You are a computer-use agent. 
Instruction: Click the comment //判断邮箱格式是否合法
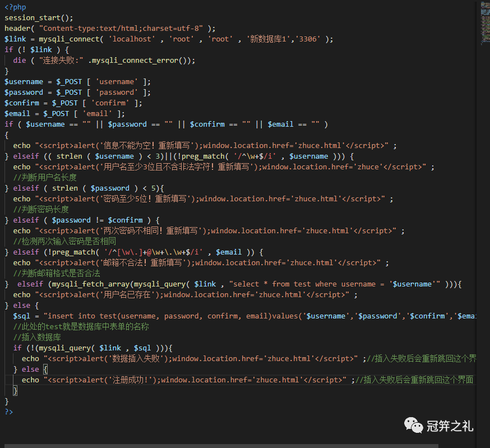(57, 273)
